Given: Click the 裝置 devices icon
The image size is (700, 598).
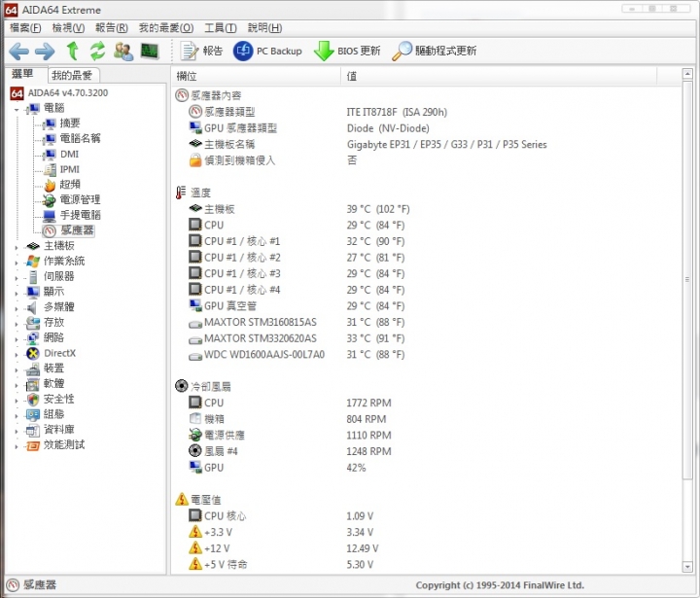Looking at the screenshot, I should point(33,369).
